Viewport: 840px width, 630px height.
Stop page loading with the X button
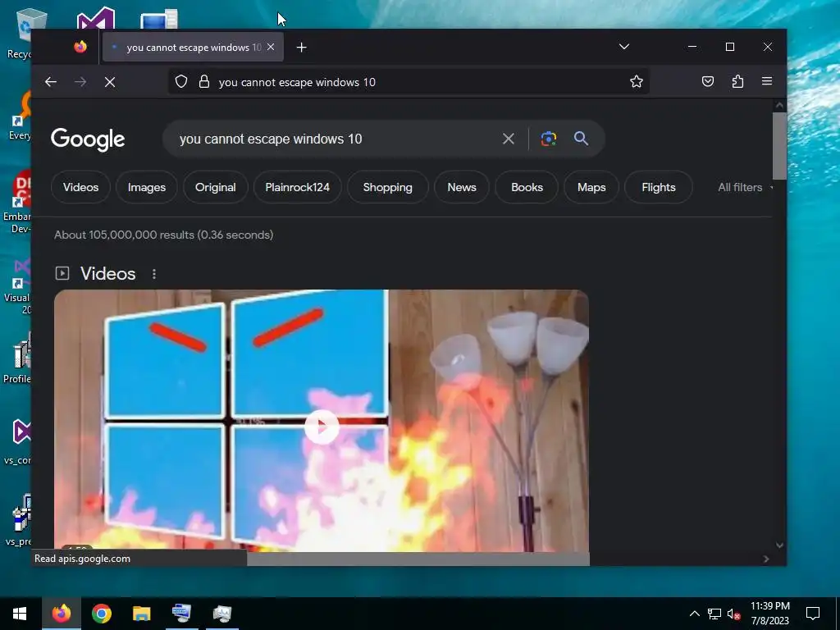[110, 82]
